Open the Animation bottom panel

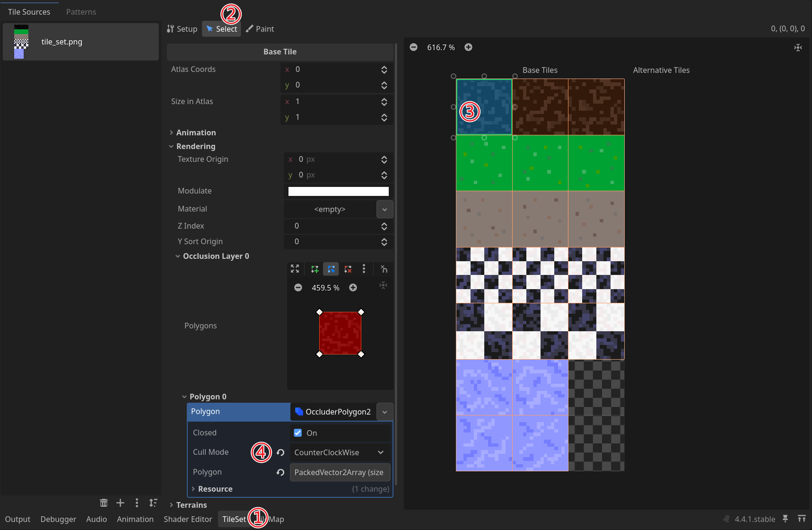[135, 519]
